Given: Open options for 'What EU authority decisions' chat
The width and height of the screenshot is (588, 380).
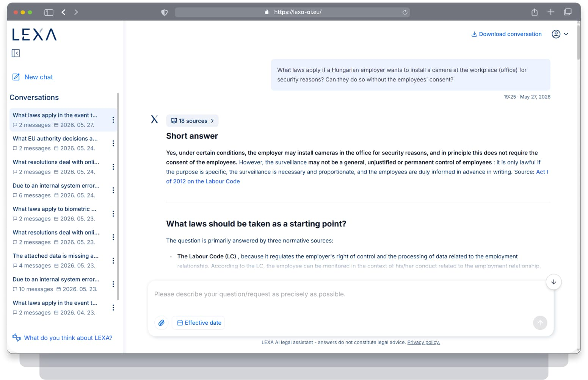Looking at the screenshot, I should pos(113,143).
